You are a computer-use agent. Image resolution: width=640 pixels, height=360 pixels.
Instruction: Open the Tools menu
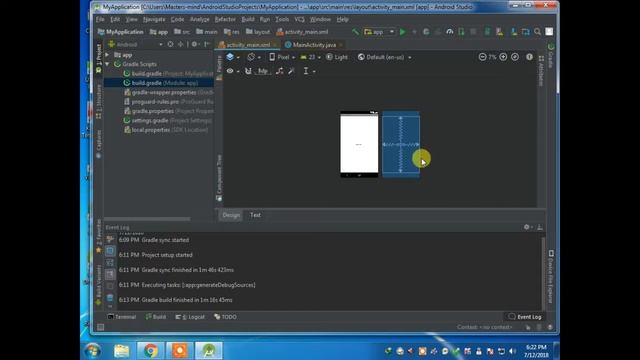point(282,19)
